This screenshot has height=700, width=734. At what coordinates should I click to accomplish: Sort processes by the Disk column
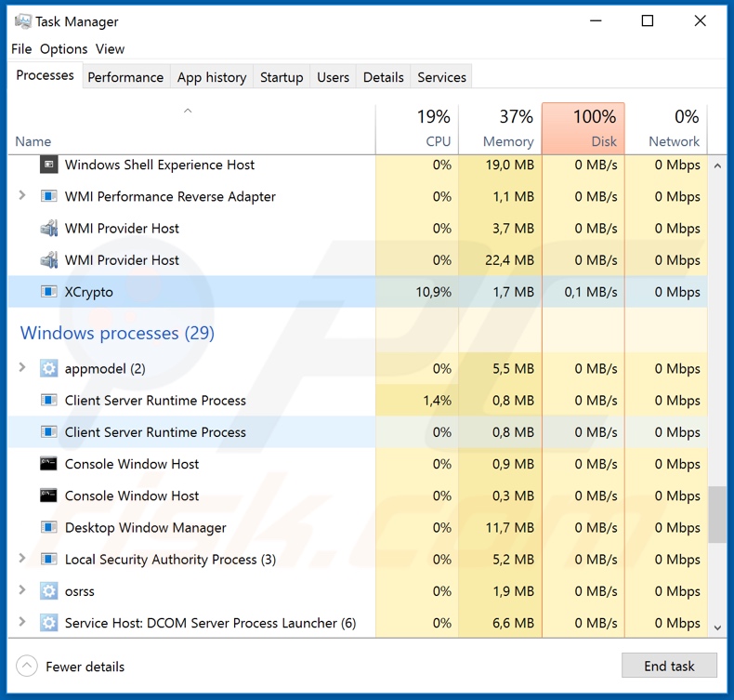(583, 129)
